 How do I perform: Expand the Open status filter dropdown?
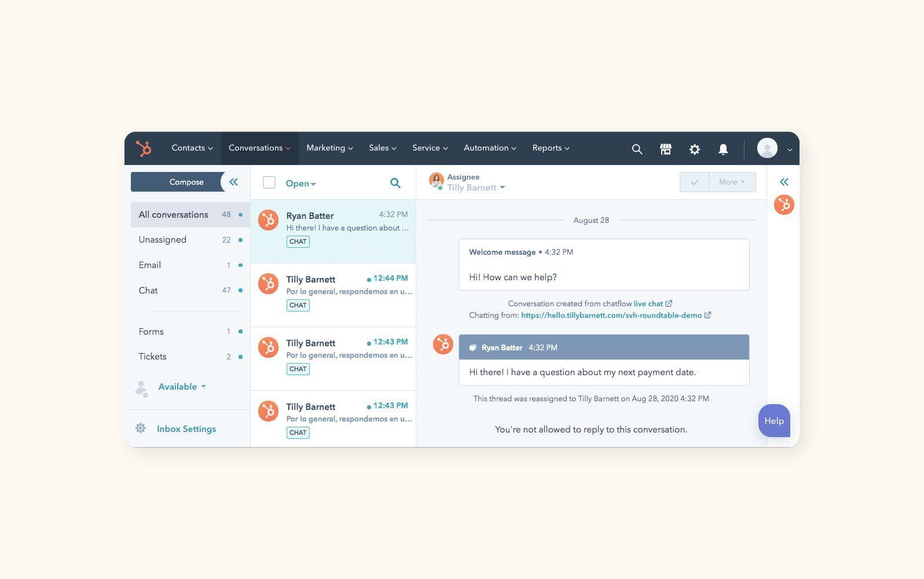tap(300, 184)
